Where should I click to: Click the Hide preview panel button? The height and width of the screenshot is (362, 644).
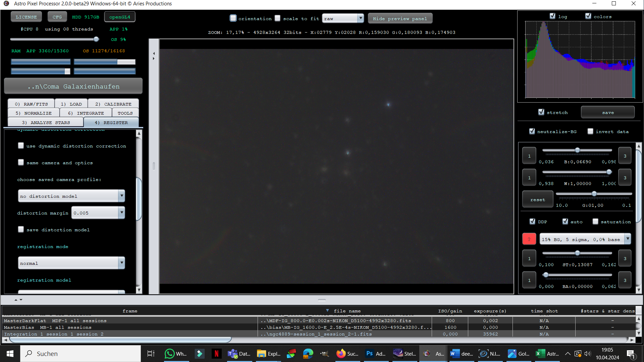pos(400,18)
